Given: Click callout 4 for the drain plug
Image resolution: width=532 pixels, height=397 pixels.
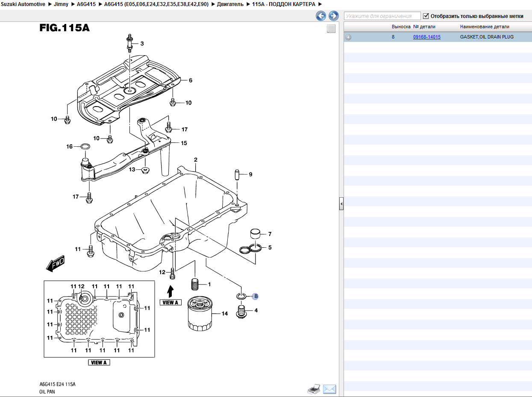Looking at the screenshot, I should pyautogui.click(x=256, y=311).
